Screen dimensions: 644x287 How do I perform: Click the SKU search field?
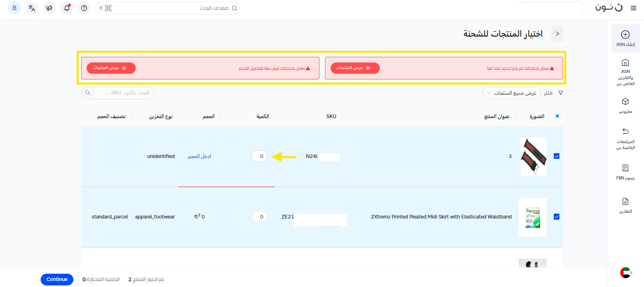(123, 93)
